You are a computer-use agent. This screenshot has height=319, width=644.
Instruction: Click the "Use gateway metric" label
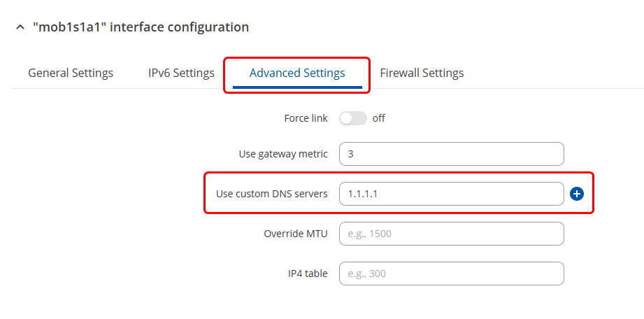tap(283, 154)
